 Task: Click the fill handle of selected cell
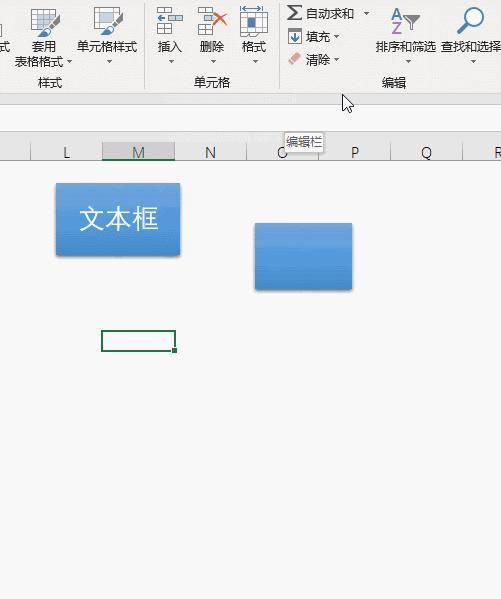[175, 350]
